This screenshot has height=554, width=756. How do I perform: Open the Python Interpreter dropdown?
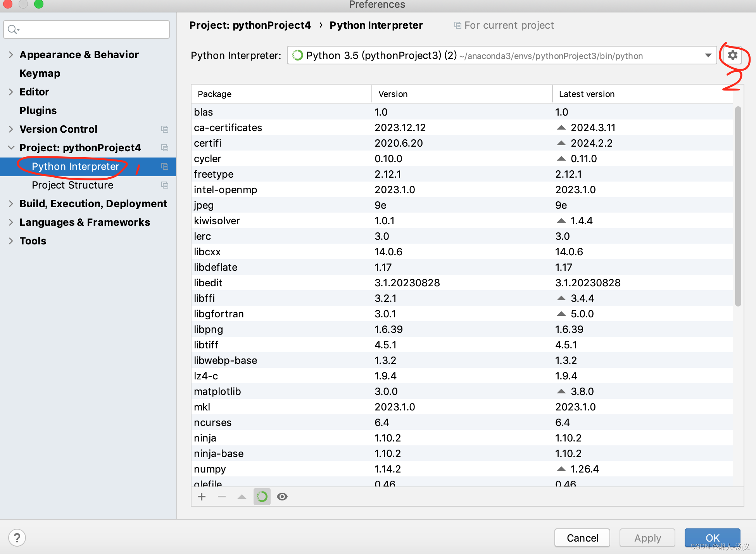tap(708, 55)
